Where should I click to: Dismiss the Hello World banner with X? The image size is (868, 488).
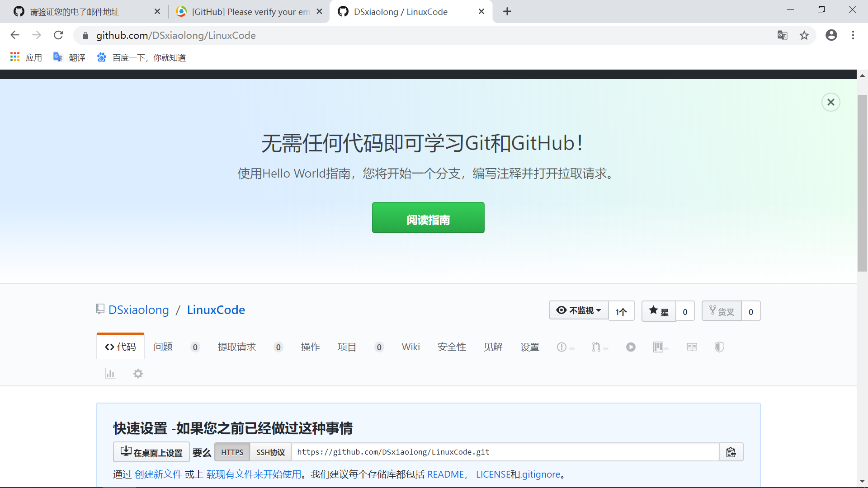830,102
